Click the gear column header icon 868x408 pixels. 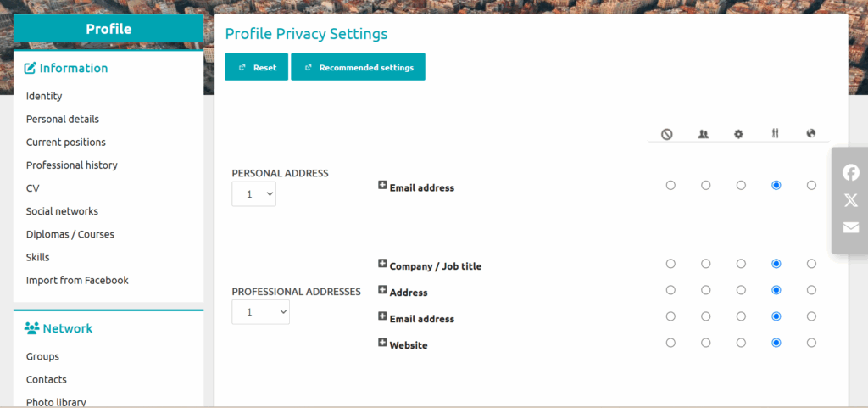(738, 134)
